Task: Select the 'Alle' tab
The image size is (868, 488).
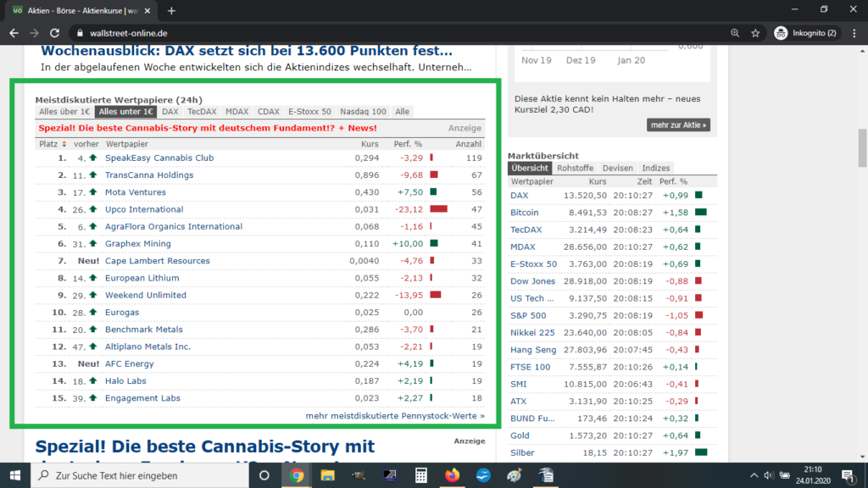Action: coord(403,112)
